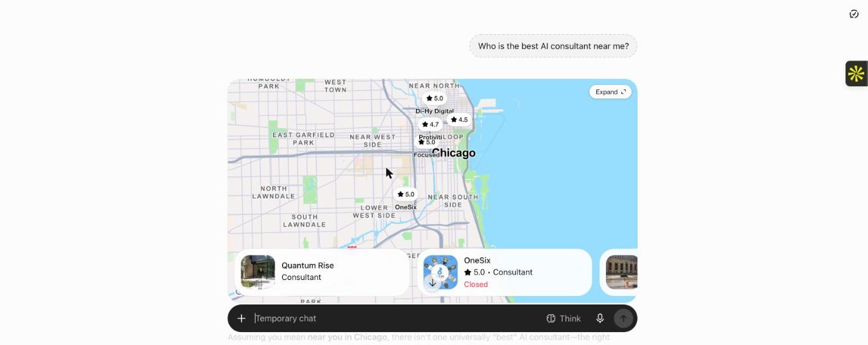868x345 pixels.
Task: Click the NEAR NORTH map label
Action: (434, 86)
